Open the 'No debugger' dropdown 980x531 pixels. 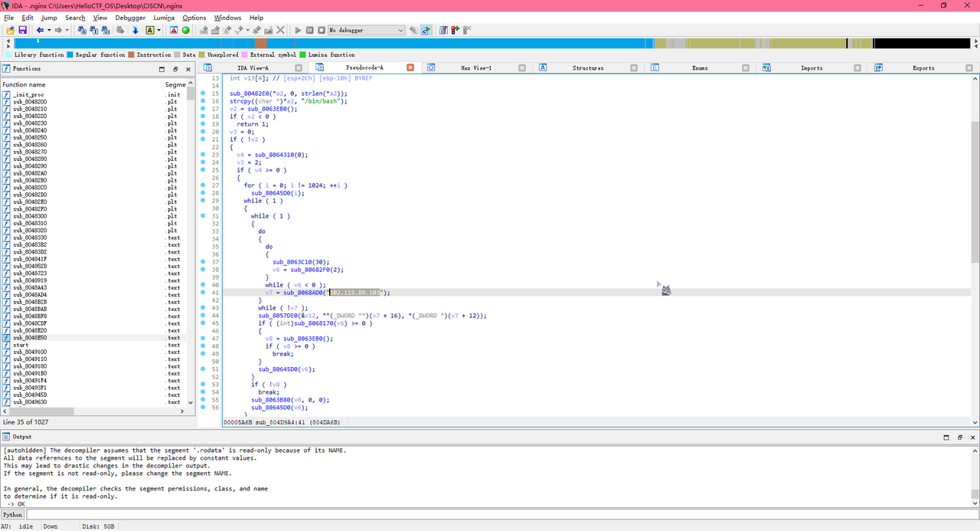point(366,30)
